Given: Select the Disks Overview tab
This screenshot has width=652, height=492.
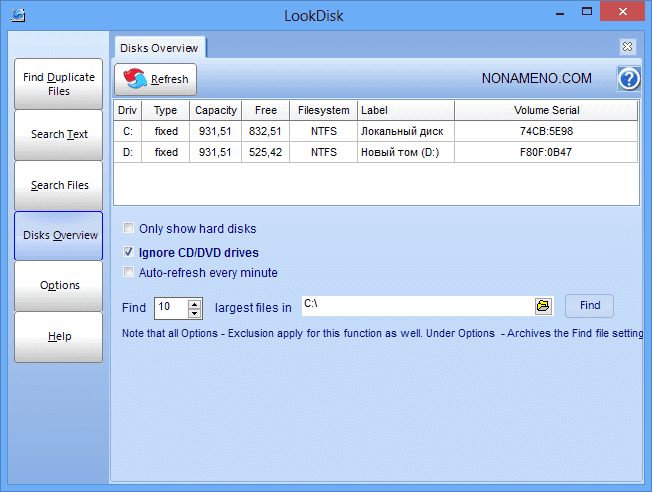Looking at the screenshot, I should [160, 47].
